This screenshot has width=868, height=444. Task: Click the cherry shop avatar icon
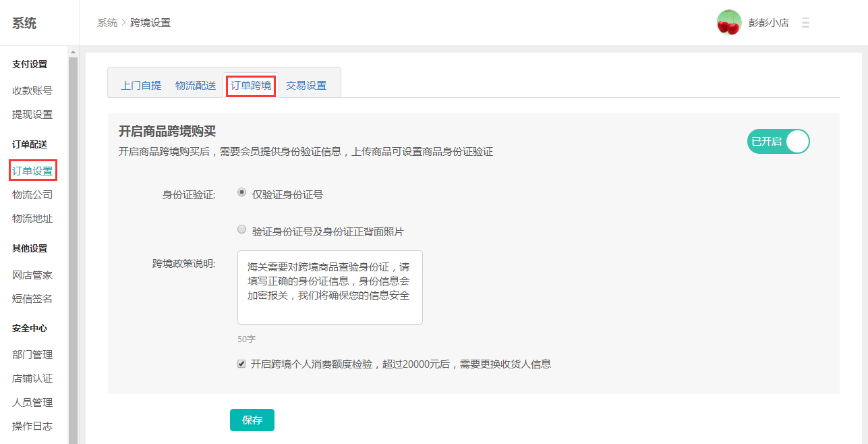[x=729, y=22]
